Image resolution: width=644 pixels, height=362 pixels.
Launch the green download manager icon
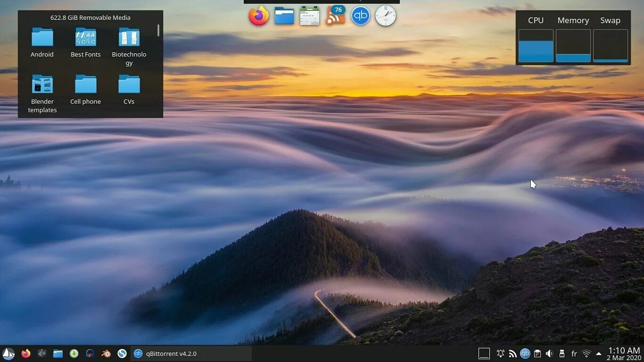tap(74, 354)
